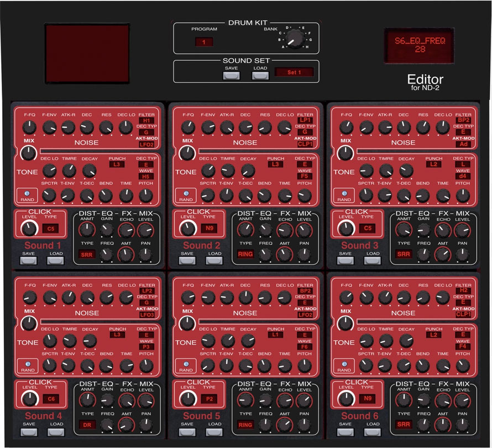The image size is (492, 448).
Task: Click Sound 4 SPCTR knob
Action: (49, 366)
